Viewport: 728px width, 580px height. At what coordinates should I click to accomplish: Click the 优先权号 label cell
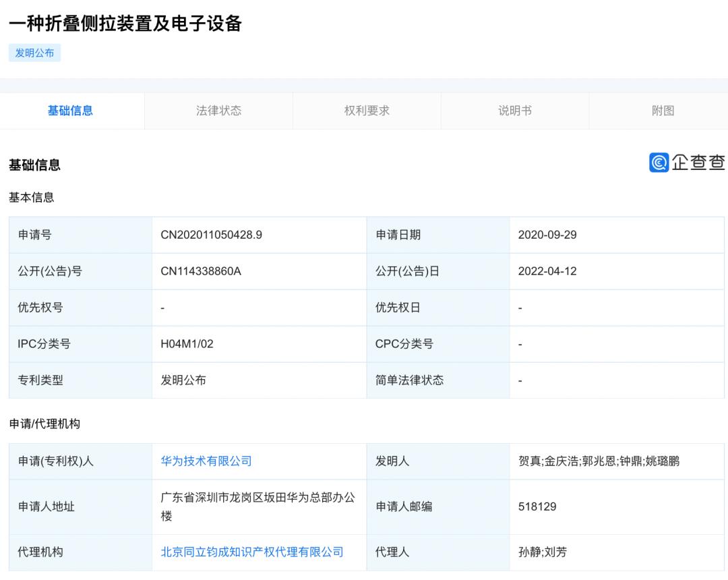coord(80,308)
